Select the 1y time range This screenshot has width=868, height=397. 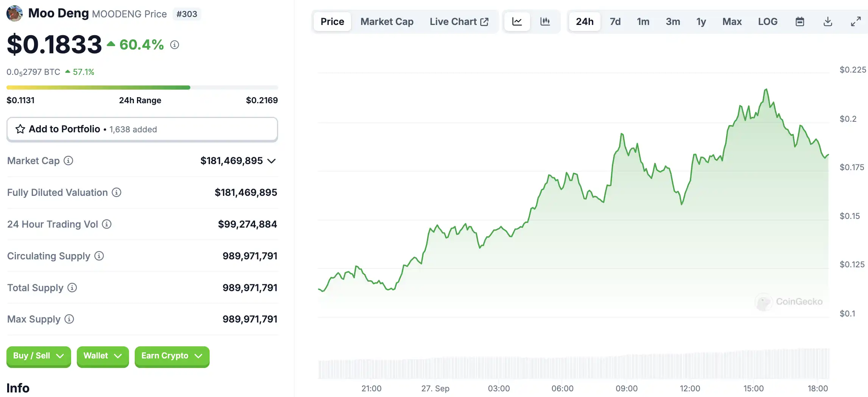click(x=701, y=22)
